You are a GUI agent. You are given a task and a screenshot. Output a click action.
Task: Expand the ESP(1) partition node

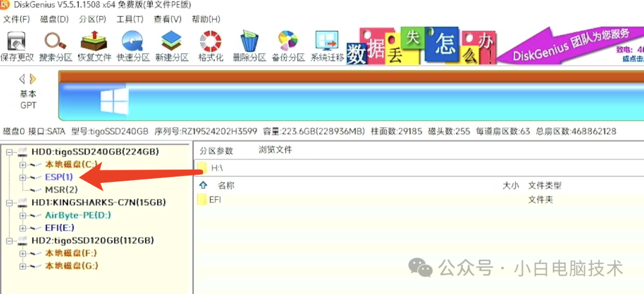click(23, 177)
